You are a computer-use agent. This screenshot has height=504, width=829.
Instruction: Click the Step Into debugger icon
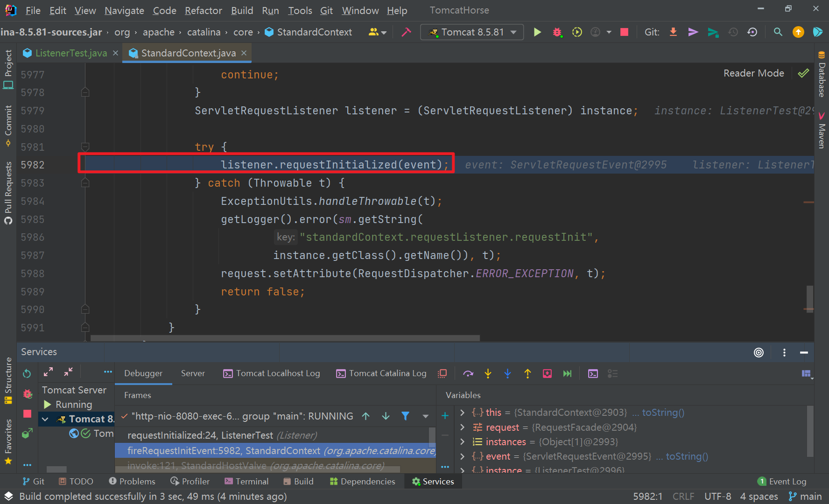488,373
